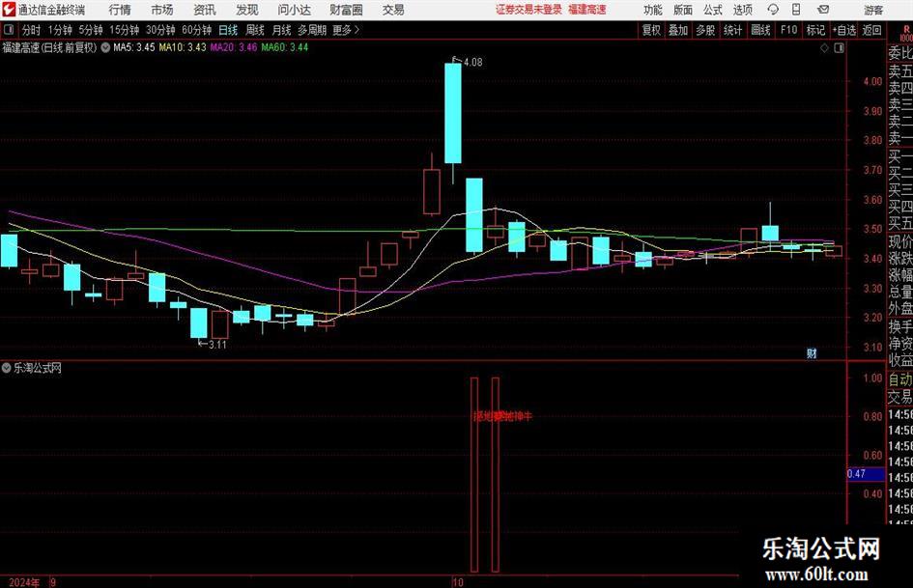Open the 版面 menu
The image size is (913, 588).
(x=683, y=10)
